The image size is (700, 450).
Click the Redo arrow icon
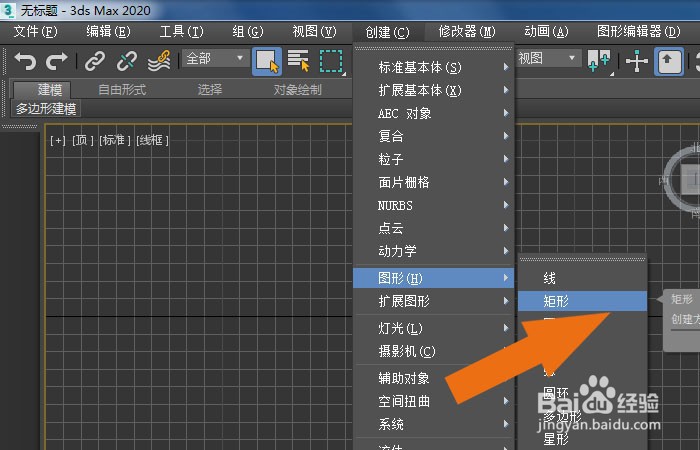pyautogui.click(x=57, y=61)
